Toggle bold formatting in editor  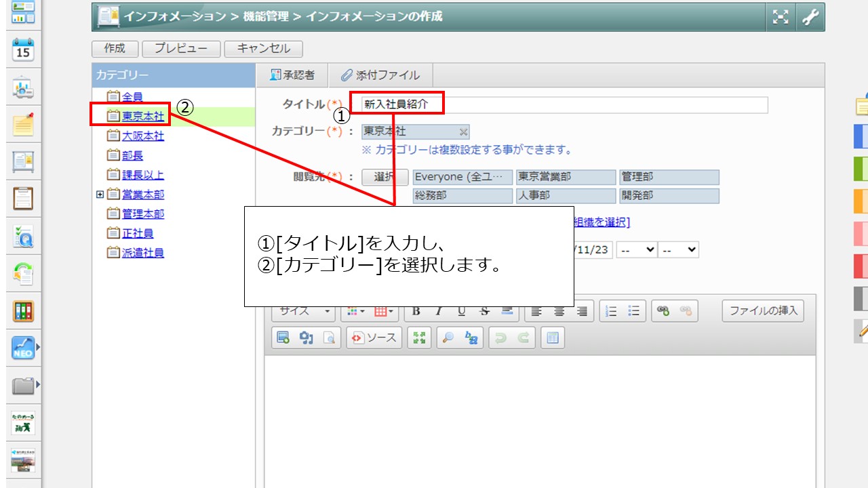(416, 311)
